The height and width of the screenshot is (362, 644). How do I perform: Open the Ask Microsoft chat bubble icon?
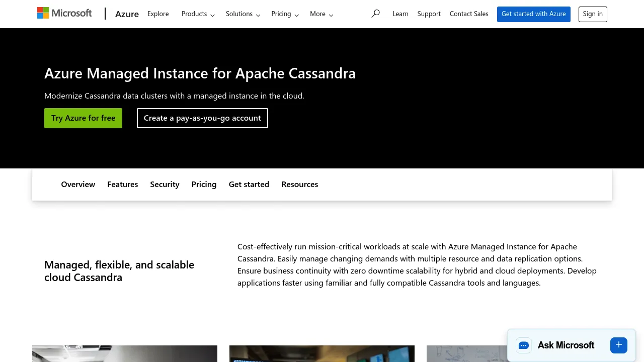[x=524, y=345]
